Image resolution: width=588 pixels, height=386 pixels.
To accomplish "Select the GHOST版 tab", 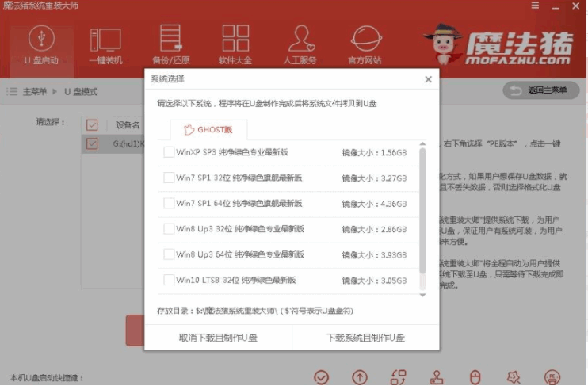I will (208, 130).
